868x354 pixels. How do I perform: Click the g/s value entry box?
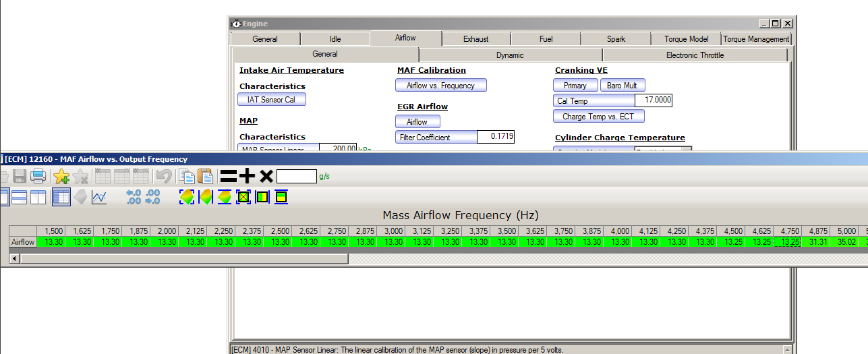(x=297, y=177)
